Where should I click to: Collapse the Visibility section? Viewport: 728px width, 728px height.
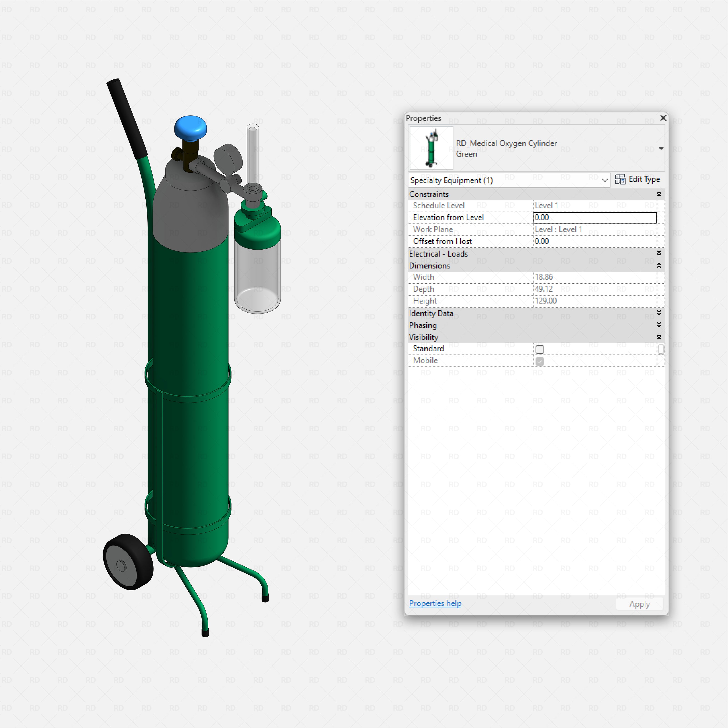coord(659,337)
